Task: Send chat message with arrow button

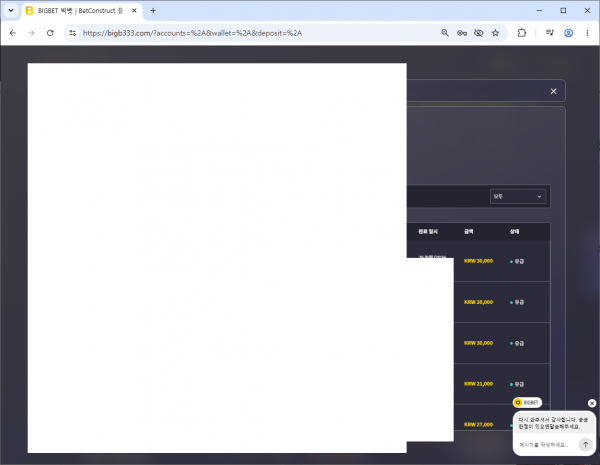Action: (585, 444)
